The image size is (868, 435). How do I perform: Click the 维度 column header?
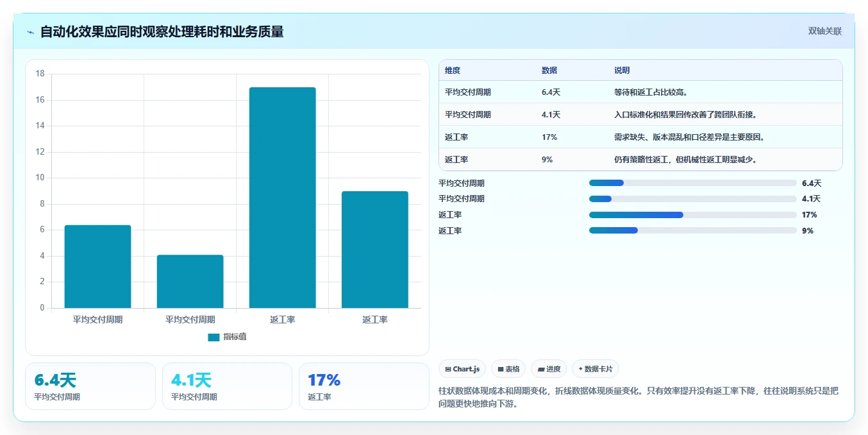point(453,71)
